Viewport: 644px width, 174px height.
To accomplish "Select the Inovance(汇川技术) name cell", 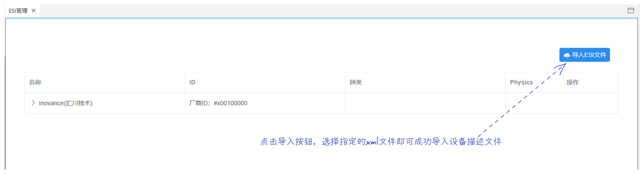I will tap(105, 103).
